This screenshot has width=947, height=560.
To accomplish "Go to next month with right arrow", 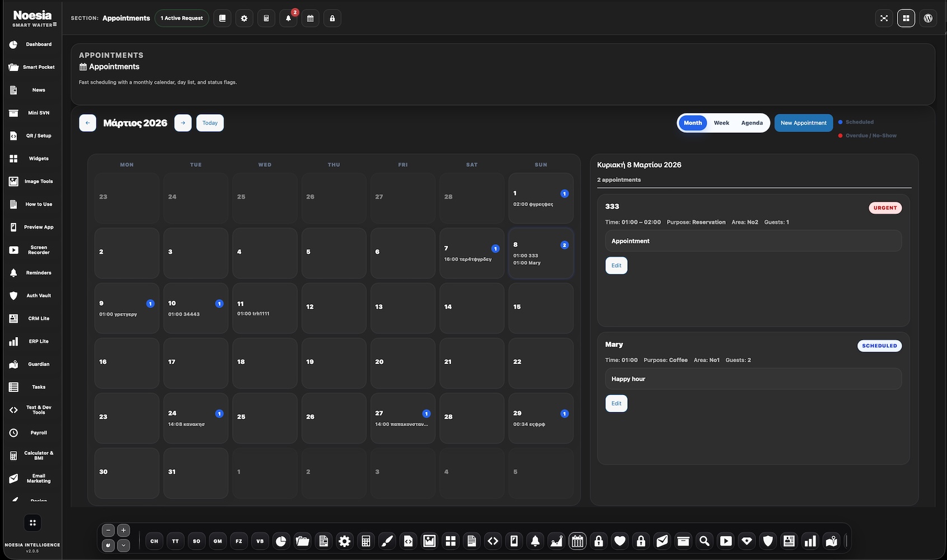I will [183, 123].
